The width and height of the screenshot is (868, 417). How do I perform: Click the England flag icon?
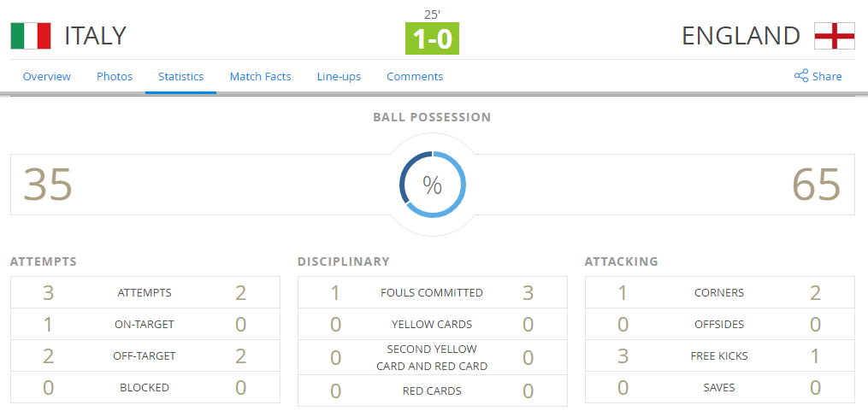[x=835, y=36]
